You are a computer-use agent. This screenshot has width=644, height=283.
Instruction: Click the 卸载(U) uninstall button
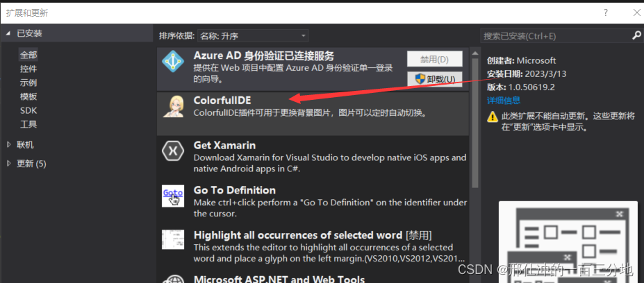pyautogui.click(x=434, y=79)
